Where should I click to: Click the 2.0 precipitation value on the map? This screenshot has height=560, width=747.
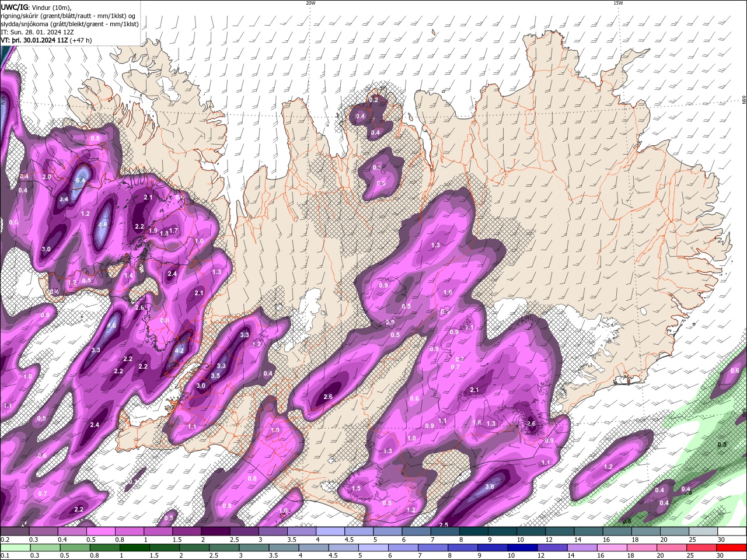[47, 177]
